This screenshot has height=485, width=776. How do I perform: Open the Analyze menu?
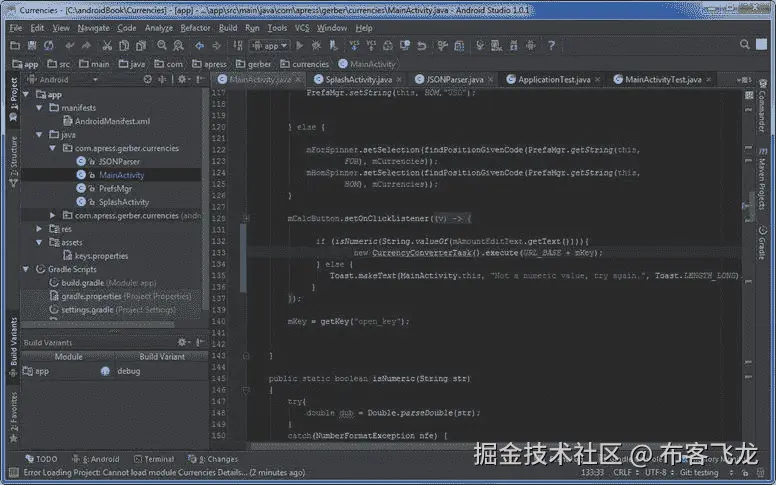click(158, 28)
